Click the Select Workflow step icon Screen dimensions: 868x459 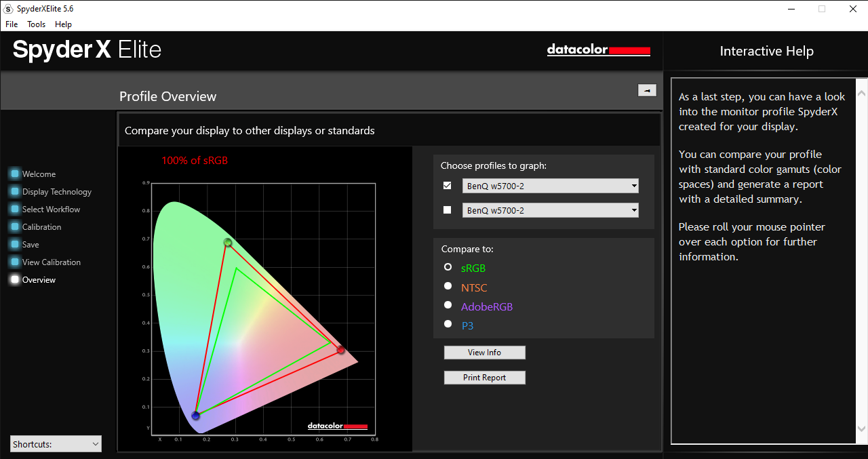coord(15,209)
